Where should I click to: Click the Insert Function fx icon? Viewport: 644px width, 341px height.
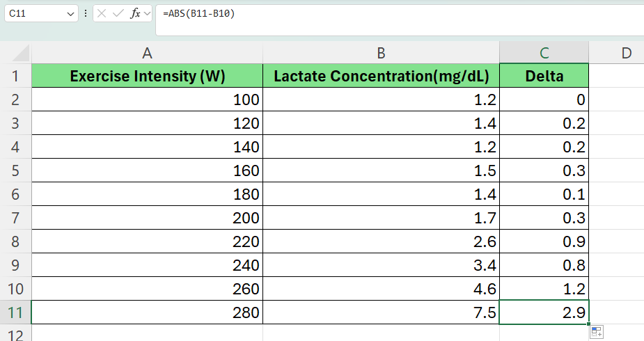click(135, 14)
